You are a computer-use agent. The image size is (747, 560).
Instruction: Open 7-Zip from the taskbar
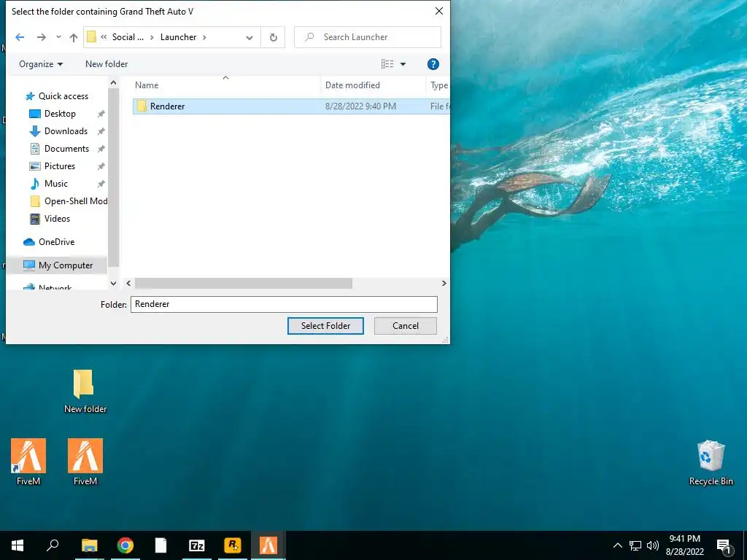coord(197,545)
